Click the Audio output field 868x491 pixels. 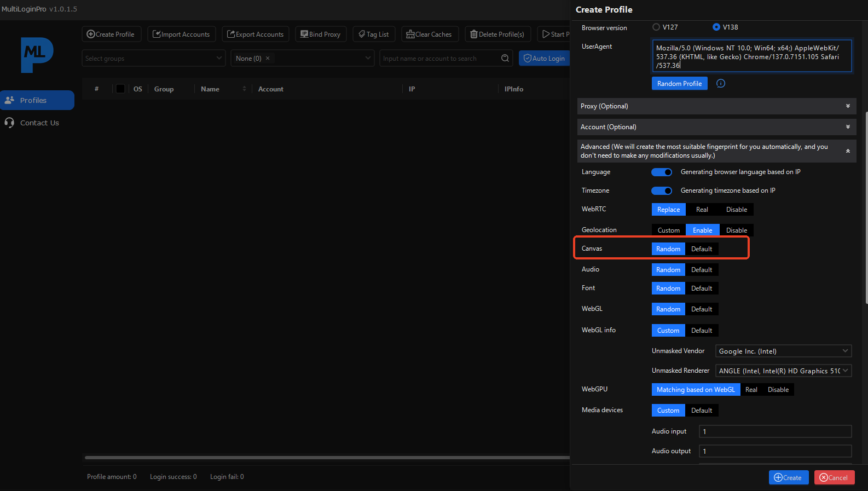point(775,451)
